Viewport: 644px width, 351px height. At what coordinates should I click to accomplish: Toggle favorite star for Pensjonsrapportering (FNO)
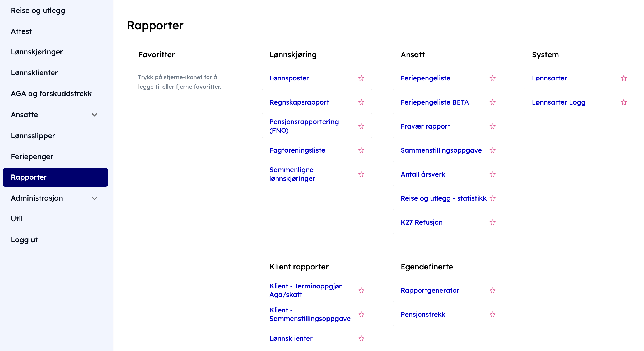[x=361, y=126]
